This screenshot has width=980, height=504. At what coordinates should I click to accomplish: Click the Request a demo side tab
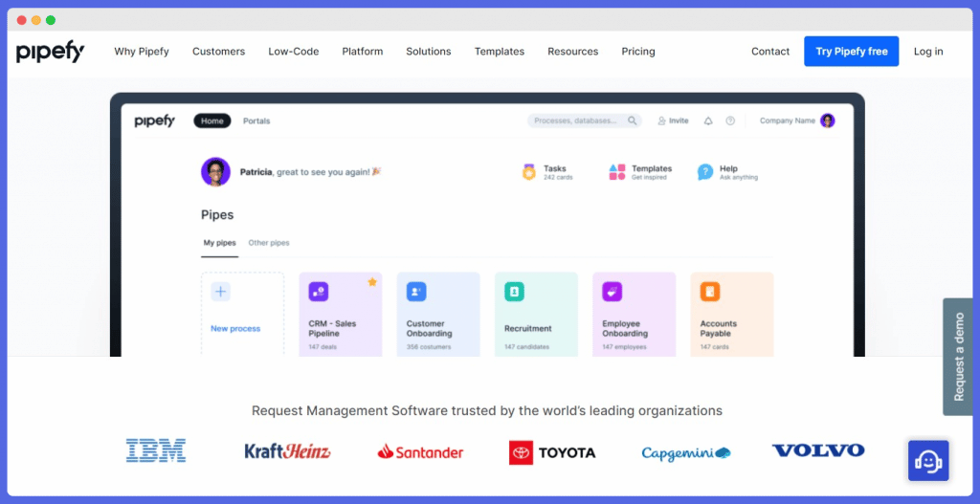click(x=958, y=357)
